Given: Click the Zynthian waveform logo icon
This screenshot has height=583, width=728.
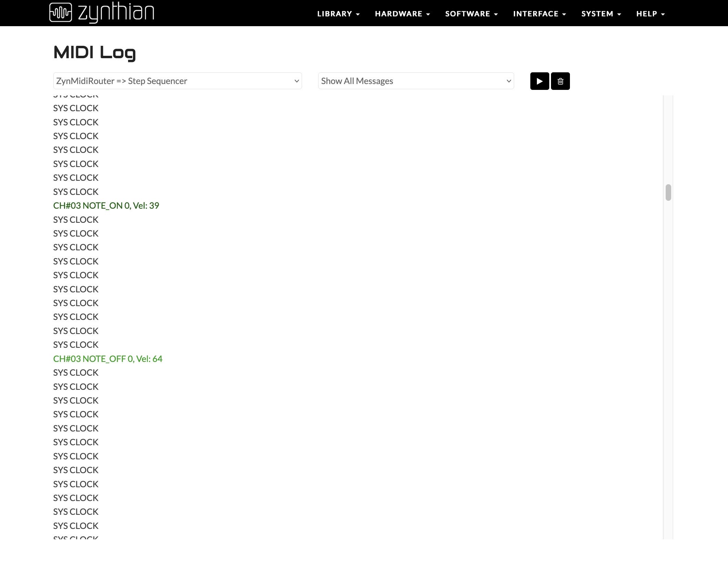Looking at the screenshot, I should [61, 12].
